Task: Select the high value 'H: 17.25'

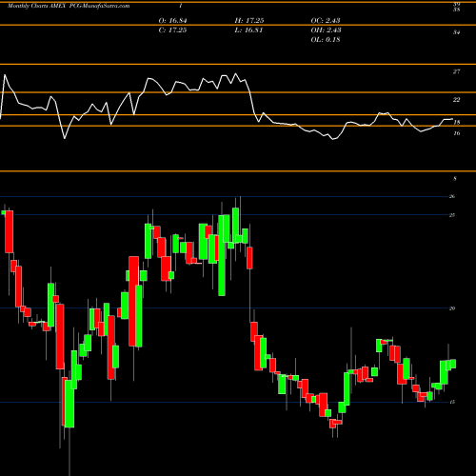Action: click(249, 21)
